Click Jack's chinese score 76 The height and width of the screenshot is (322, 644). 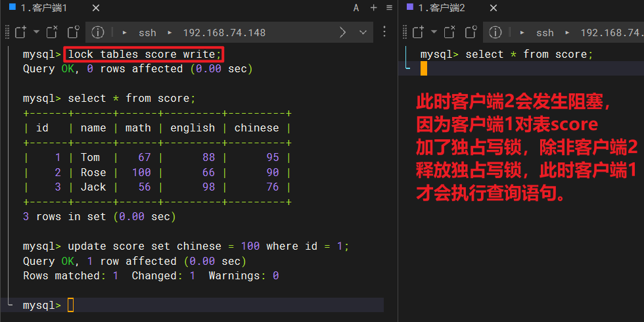(273, 187)
